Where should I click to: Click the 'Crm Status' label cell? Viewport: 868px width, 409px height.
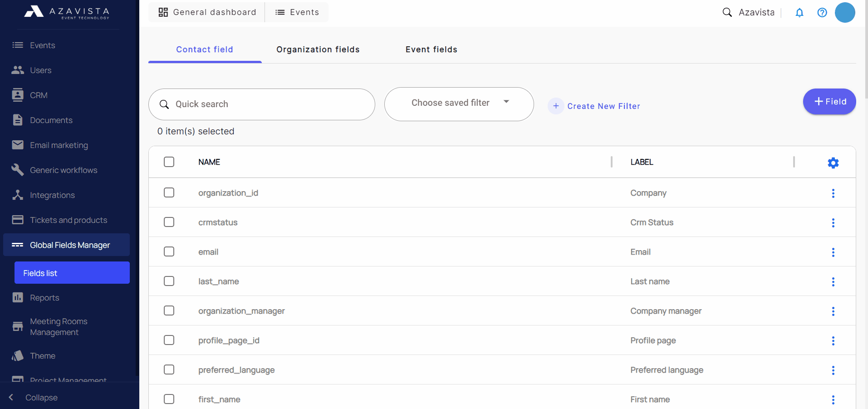coord(652,222)
